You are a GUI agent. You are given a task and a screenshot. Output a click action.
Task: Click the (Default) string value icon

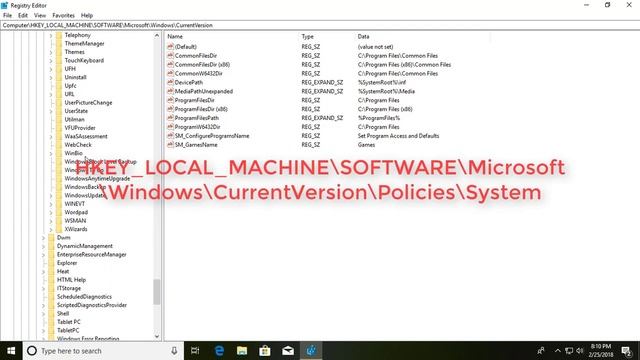click(171, 47)
